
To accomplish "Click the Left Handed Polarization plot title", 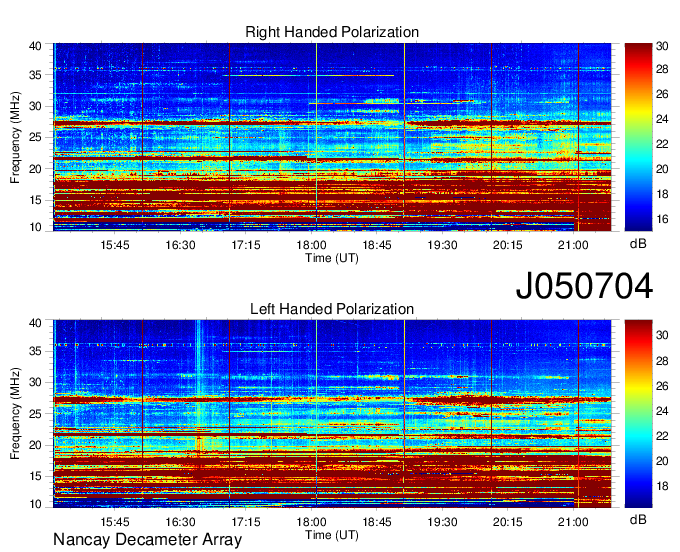I will pyautogui.click(x=332, y=309).
